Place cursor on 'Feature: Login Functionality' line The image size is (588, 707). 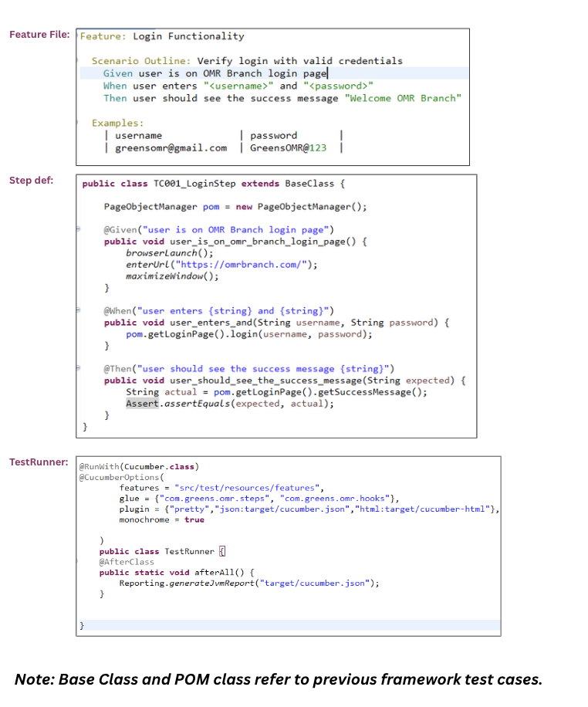click(x=162, y=36)
